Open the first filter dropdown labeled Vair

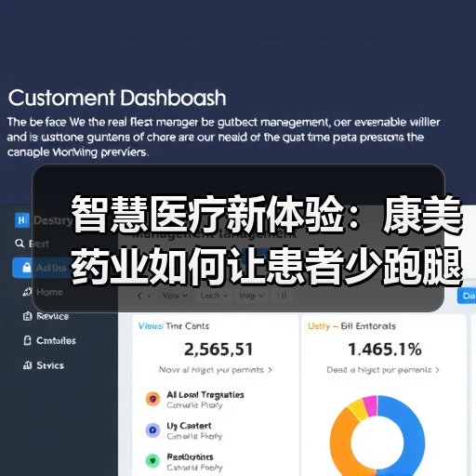click(x=175, y=296)
